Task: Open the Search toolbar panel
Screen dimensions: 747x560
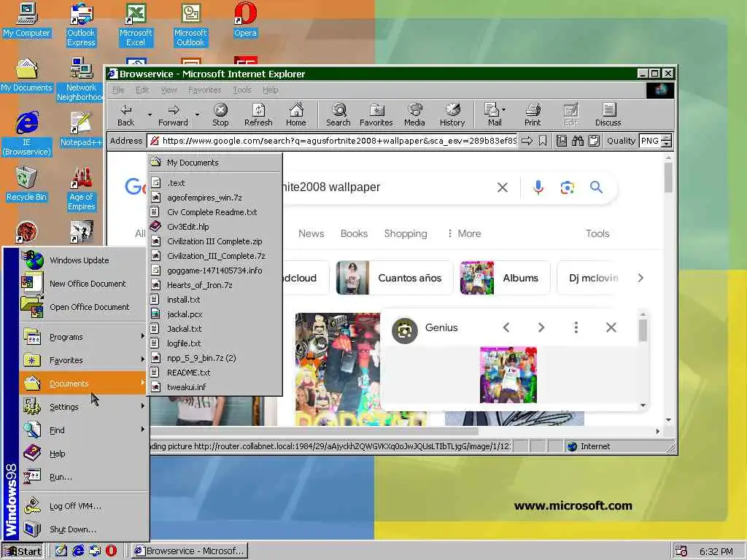Action: [338, 114]
